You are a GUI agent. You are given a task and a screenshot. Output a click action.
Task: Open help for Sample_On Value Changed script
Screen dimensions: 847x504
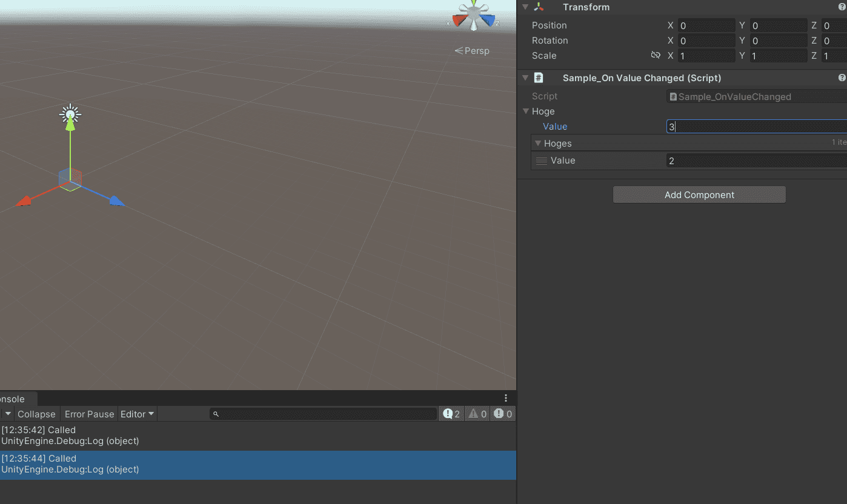click(x=842, y=78)
